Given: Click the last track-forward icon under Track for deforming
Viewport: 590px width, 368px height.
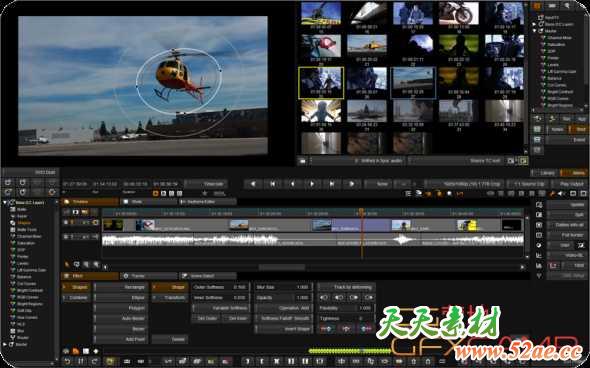Looking at the screenshot, I should [x=368, y=297].
